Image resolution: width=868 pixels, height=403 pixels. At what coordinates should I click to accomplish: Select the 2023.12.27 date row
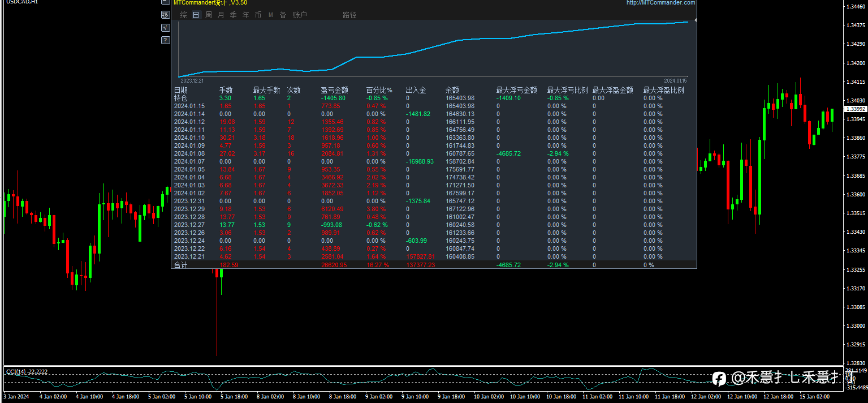coord(189,225)
